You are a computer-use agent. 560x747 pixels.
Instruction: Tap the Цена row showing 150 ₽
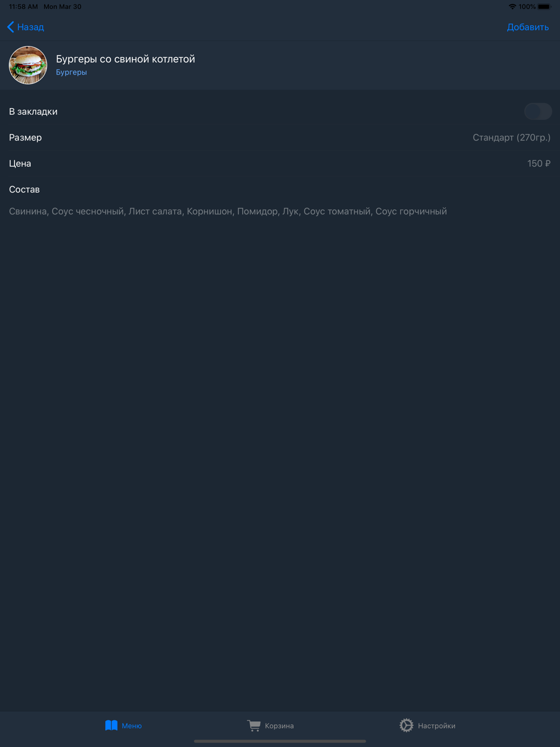point(280,164)
